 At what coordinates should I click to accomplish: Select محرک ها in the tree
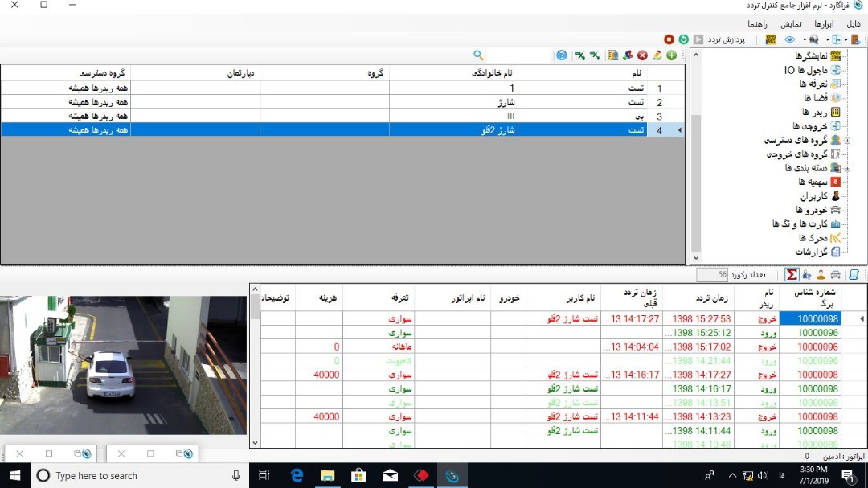pyautogui.click(x=813, y=238)
